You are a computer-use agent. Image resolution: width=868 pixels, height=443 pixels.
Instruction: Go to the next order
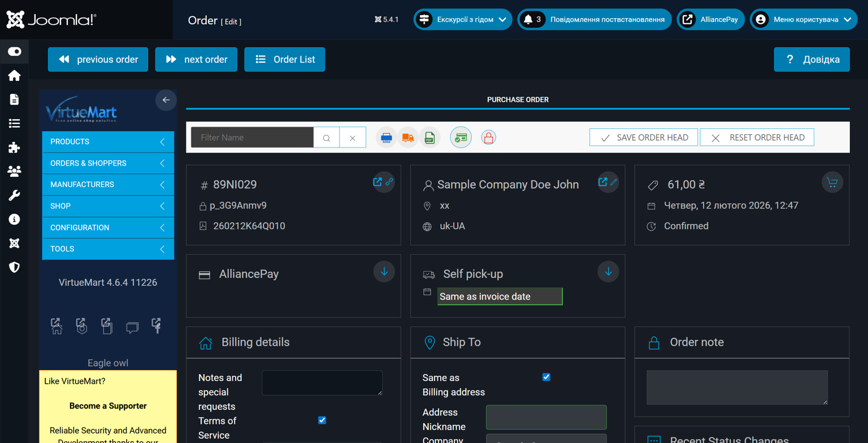pos(196,59)
